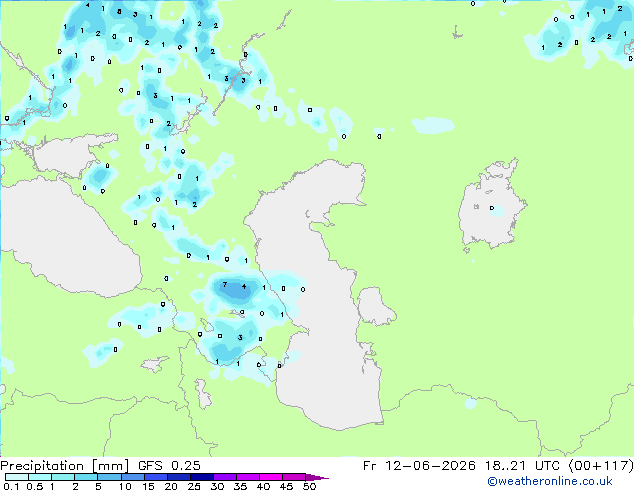This screenshot has width=634, height=490.
Task: Click the "Precipitation [mm]" title text
Action: pyautogui.click(x=64, y=466)
